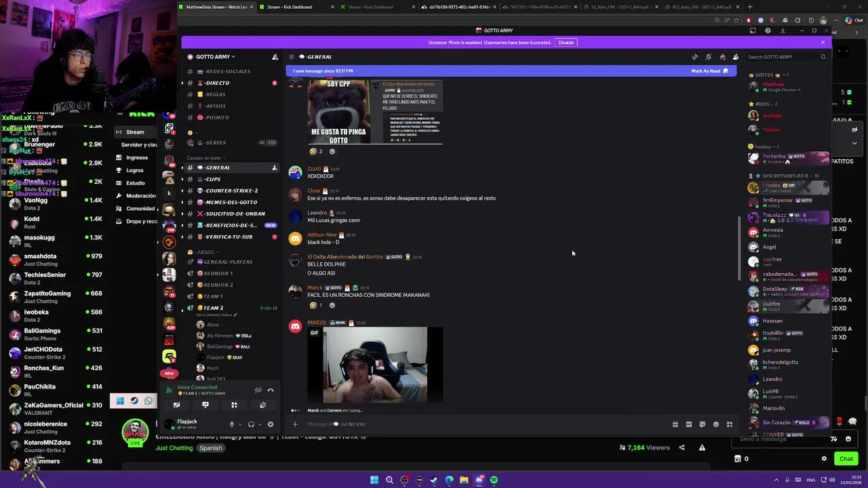Deafen with headphones icon in user panel
This screenshot has width=868, height=488.
[251, 424]
